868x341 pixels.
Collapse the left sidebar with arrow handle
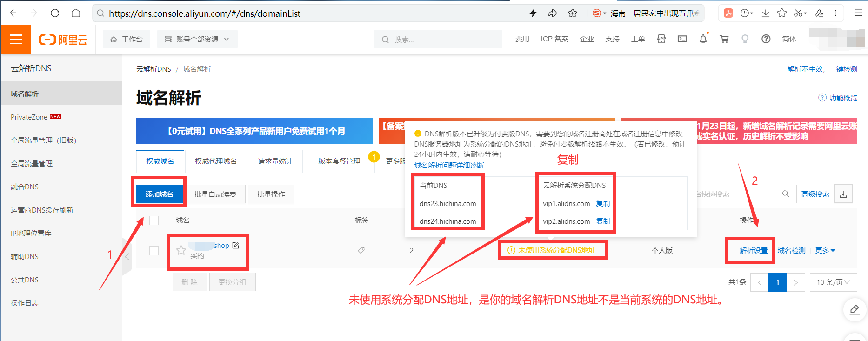[x=127, y=256]
